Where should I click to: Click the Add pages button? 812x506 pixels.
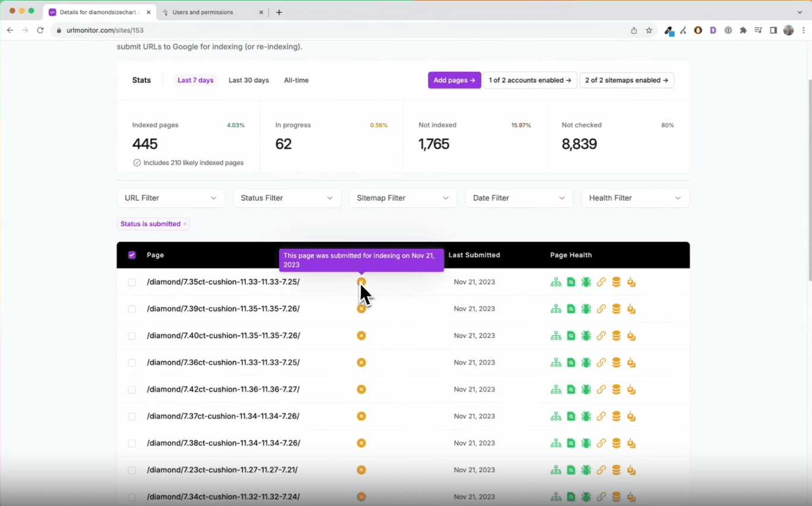coord(454,80)
